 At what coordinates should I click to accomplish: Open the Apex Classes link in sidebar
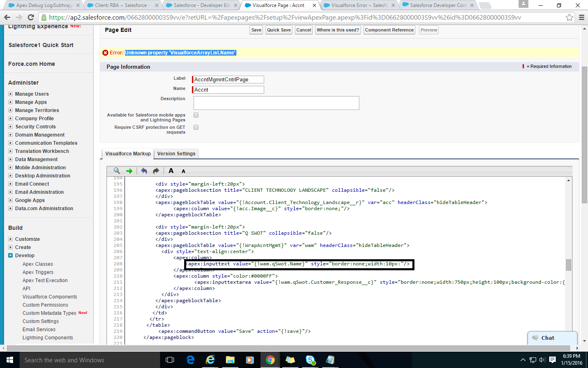point(38,264)
